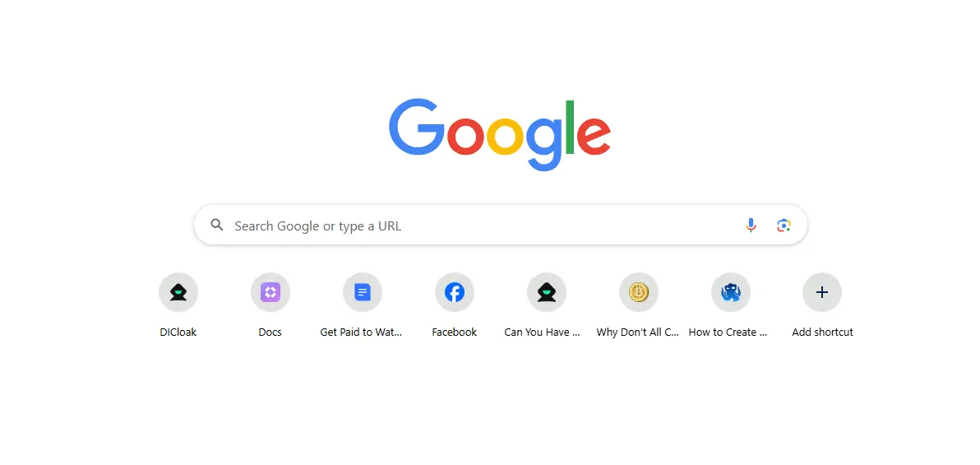Open the hooded figure icon above Can You Have
980x465 pixels.
[x=546, y=292]
